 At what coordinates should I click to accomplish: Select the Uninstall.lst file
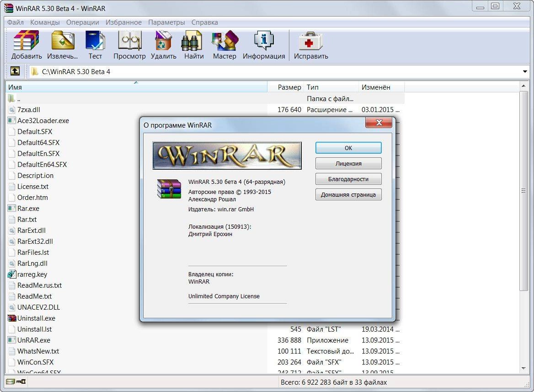pos(34,329)
